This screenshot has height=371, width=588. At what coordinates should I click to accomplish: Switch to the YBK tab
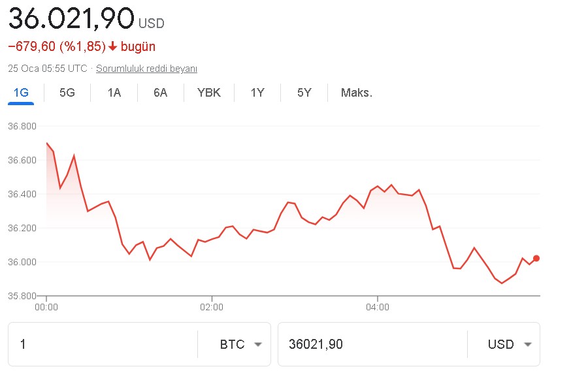[209, 93]
